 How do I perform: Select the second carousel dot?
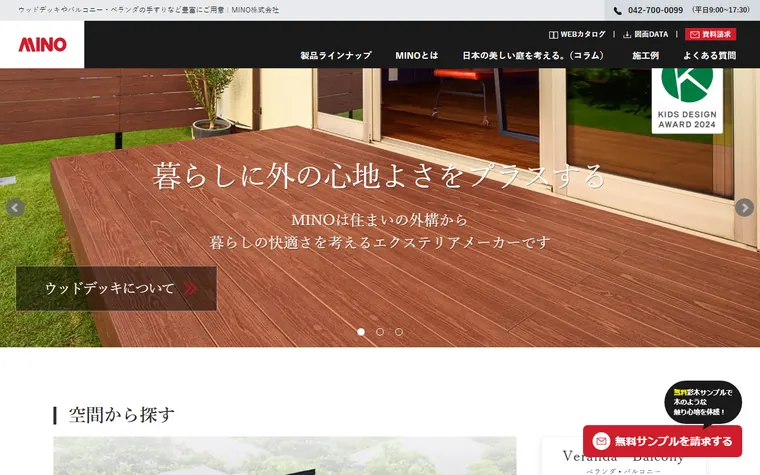coord(380,332)
